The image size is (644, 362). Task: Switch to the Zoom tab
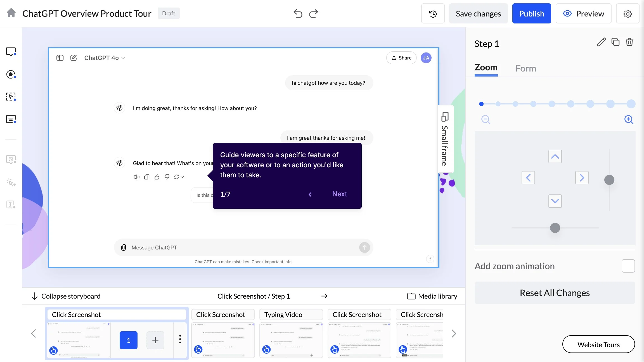(486, 68)
